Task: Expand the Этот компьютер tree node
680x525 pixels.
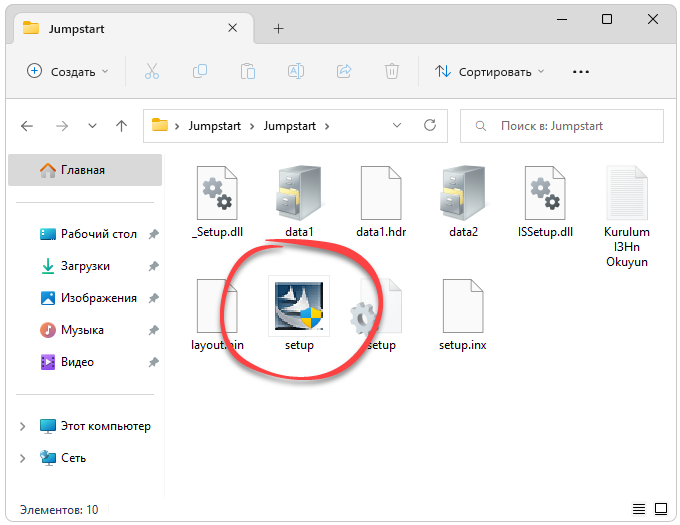Action: [x=23, y=427]
